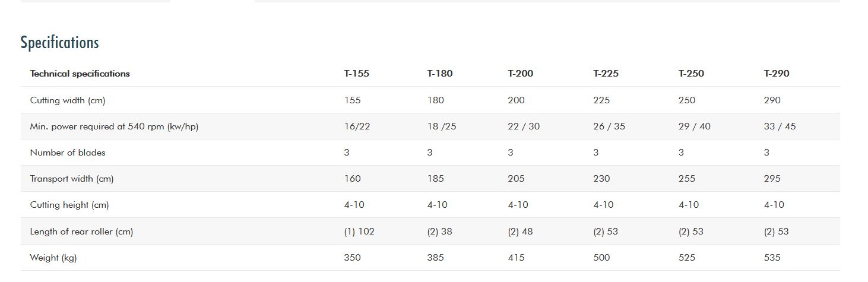This screenshot has width=868, height=282.
Task: Click the T-200 model header
Action: (520, 74)
